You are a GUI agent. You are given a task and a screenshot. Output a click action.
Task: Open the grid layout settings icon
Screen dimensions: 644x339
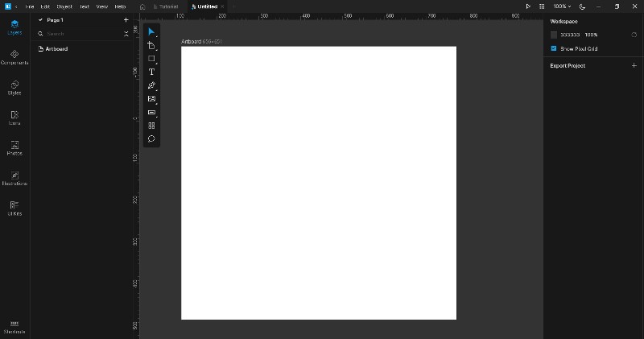[542, 6]
